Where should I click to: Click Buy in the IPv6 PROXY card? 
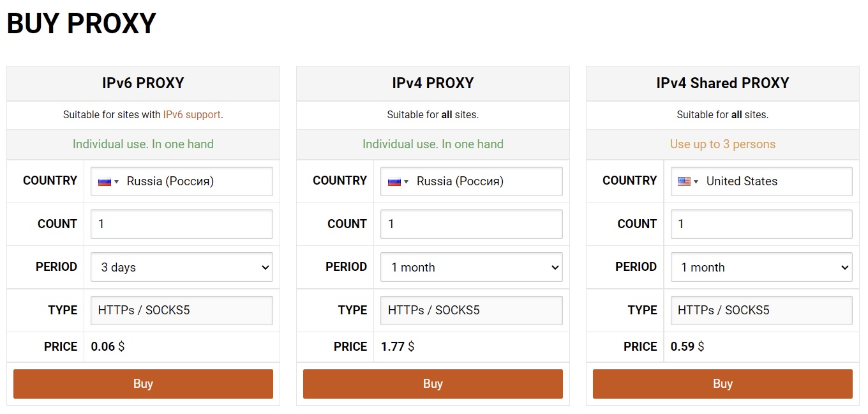143,383
